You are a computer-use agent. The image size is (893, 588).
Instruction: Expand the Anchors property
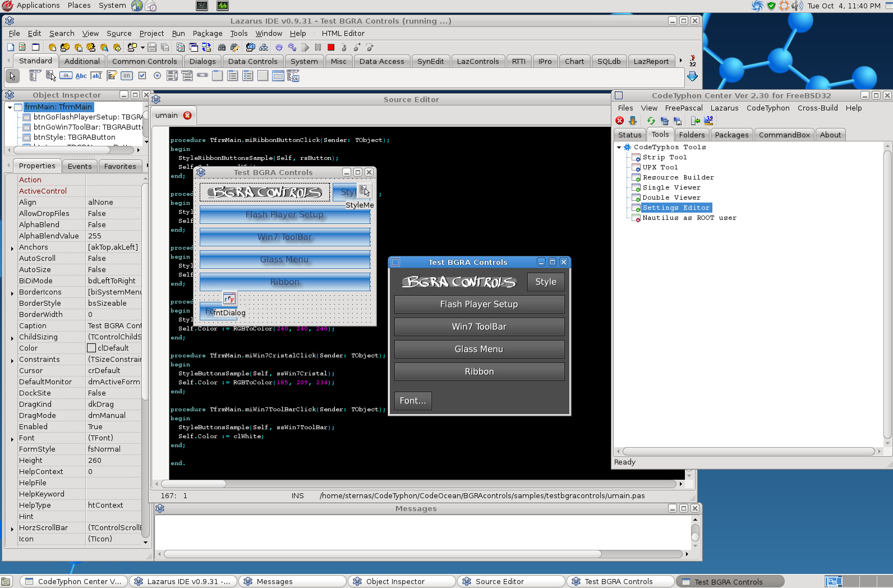point(12,248)
